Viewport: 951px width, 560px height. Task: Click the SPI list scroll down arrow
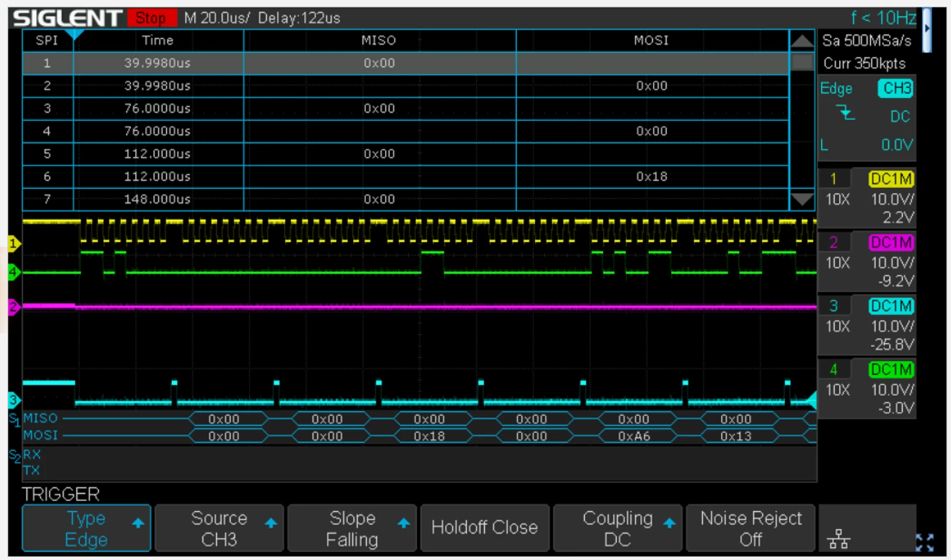click(x=802, y=200)
